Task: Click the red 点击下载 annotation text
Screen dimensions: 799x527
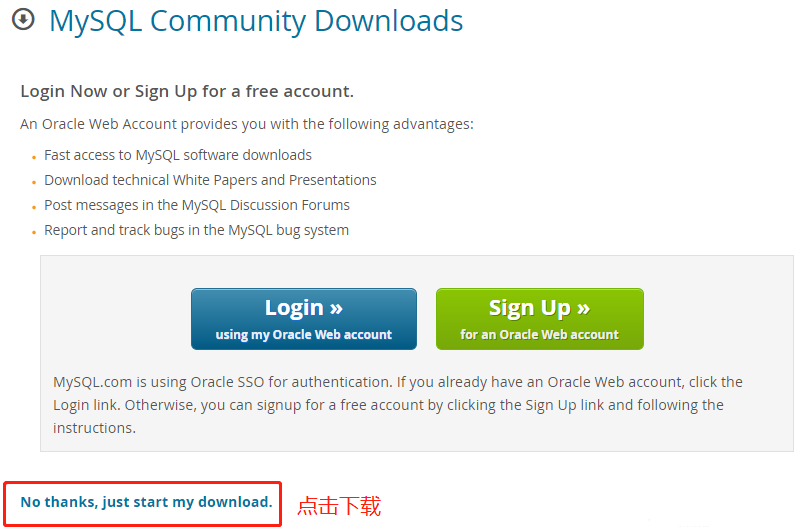Action: (339, 506)
